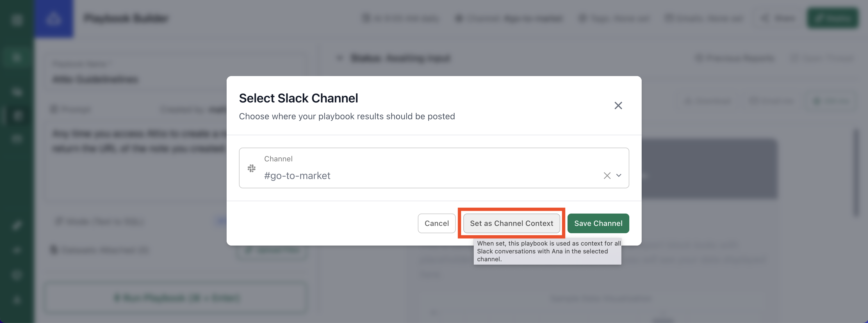
Task: Click the calendar icon in the top header
Action: tap(366, 19)
